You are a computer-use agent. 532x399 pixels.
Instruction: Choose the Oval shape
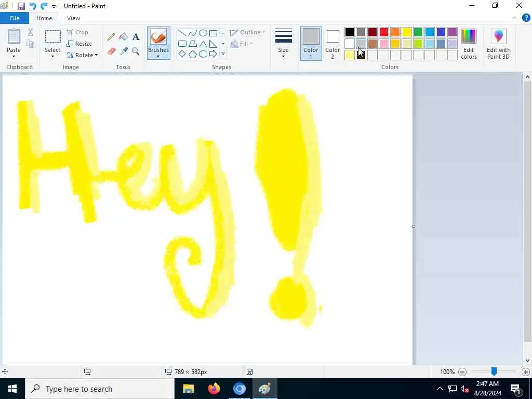point(203,33)
